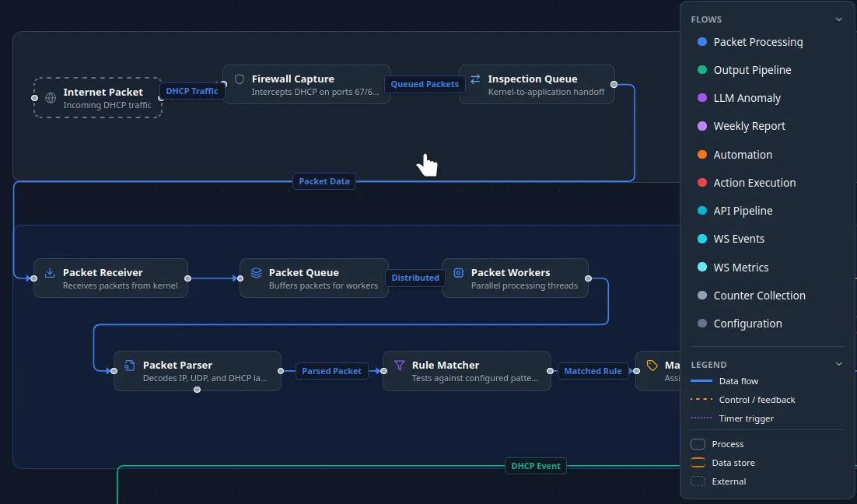This screenshot has height=504, width=857.
Task: Click the globe icon on Internet Packet node
Action: click(x=51, y=98)
